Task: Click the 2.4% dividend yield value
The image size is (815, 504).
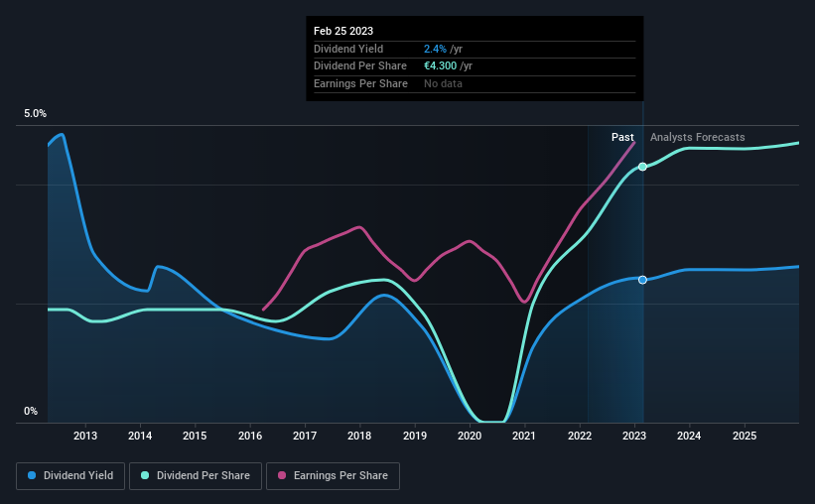Action: [435, 49]
